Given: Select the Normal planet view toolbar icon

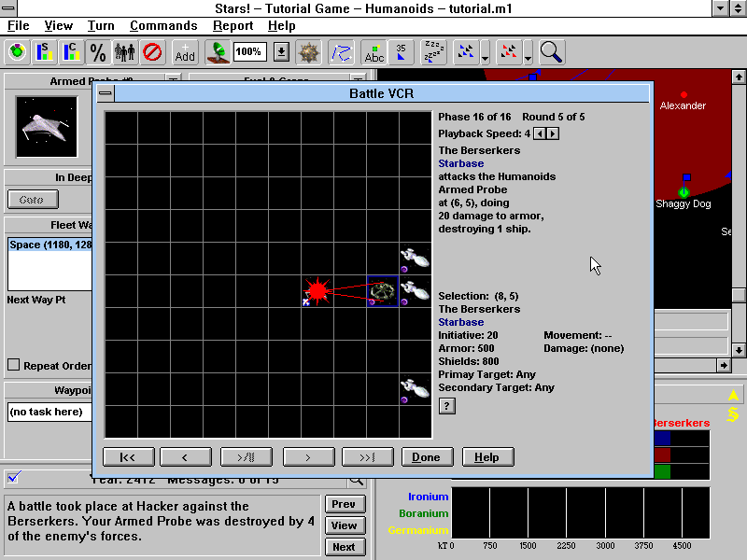Looking at the screenshot, I should [17, 52].
